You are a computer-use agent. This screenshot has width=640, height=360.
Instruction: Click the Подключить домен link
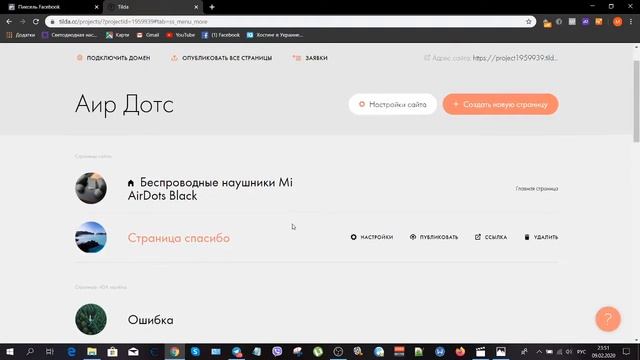coord(113,58)
